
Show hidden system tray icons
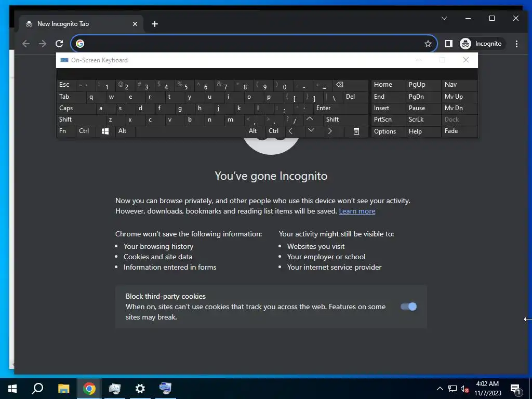440,389
